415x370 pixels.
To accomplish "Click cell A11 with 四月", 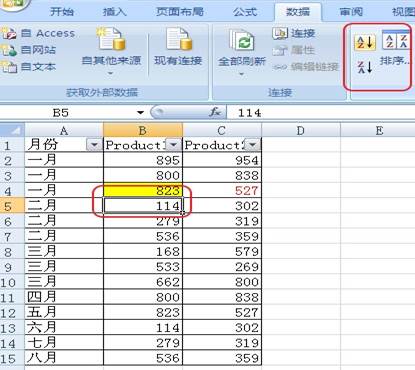I will (x=64, y=297).
